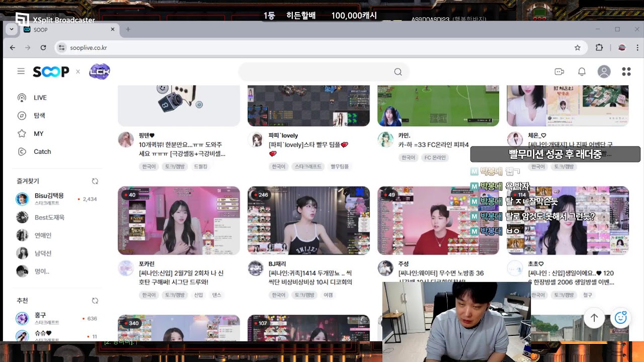Close the SOOP browser tab
The image size is (644, 362).
(113, 29)
